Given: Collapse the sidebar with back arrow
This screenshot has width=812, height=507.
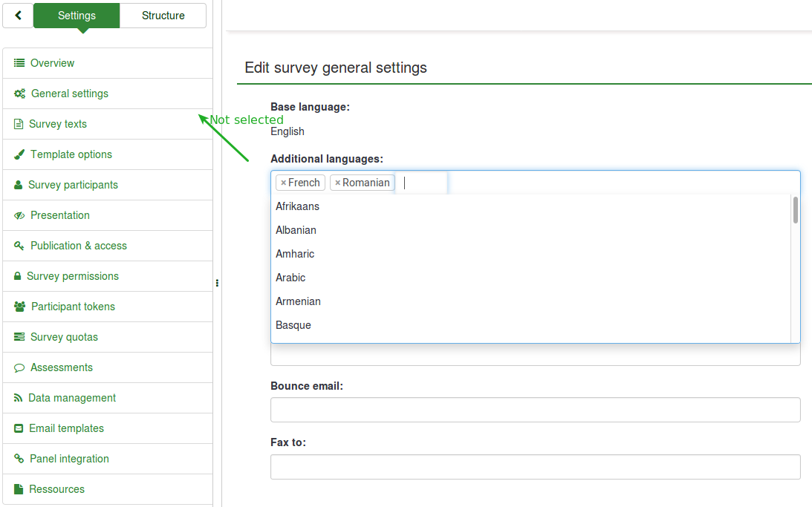Looking at the screenshot, I should coord(18,16).
